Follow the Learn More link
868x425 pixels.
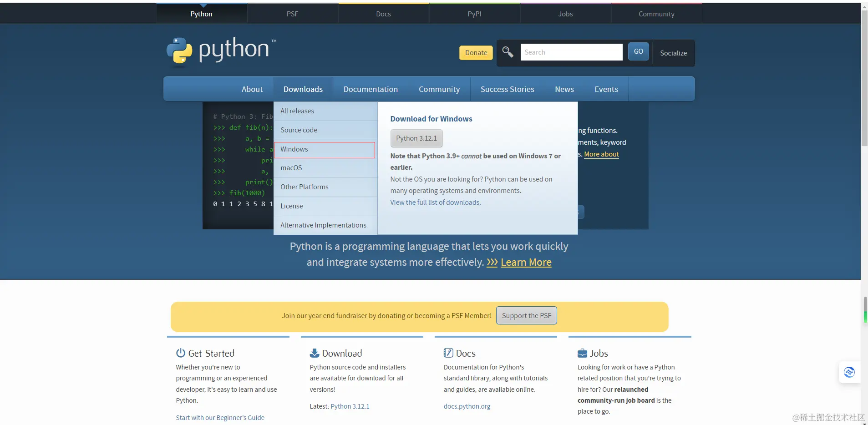click(x=526, y=262)
